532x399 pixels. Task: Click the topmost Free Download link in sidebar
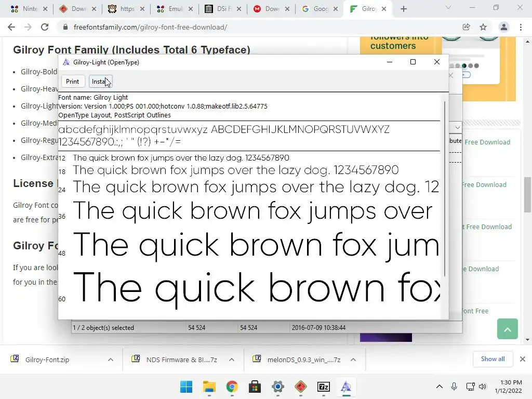tap(487, 142)
